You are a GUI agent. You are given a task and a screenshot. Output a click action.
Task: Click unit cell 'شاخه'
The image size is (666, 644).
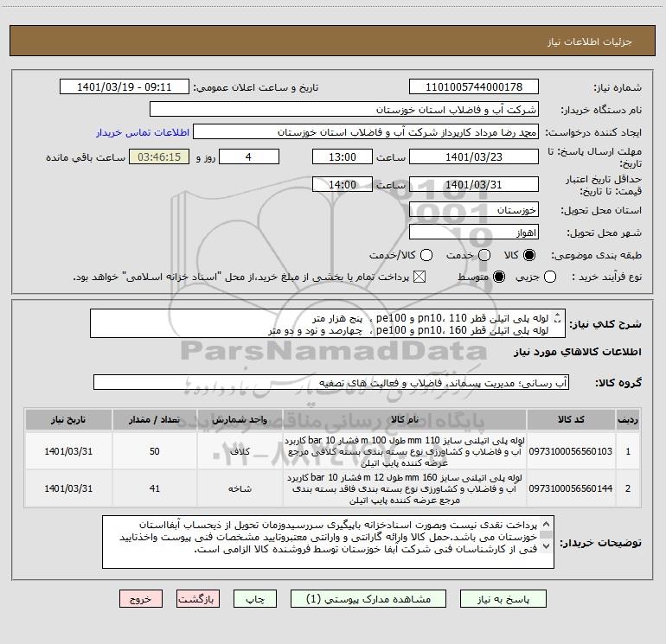point(240,488)
